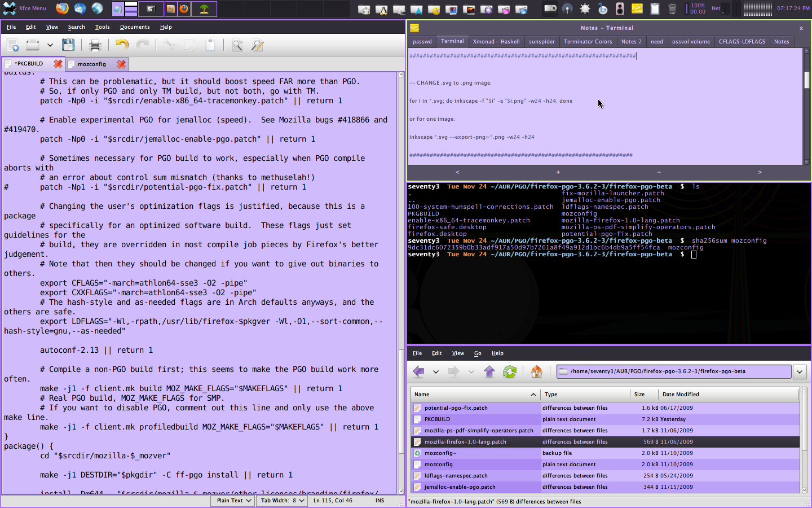Open the Tux penguin folder launcher
The width and height of the screenshot is (812, 508).
click(x=382, y=9)
